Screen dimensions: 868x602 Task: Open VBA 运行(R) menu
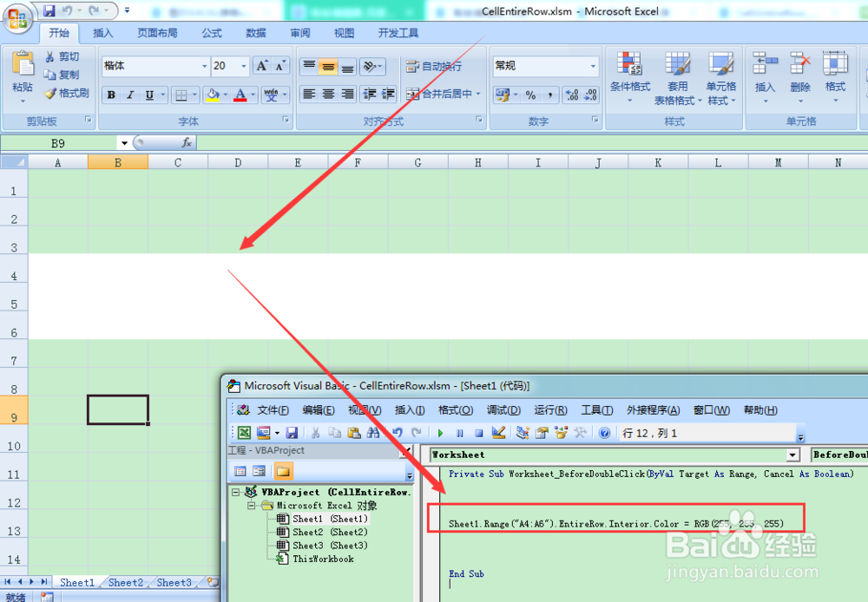pos(550,410)
